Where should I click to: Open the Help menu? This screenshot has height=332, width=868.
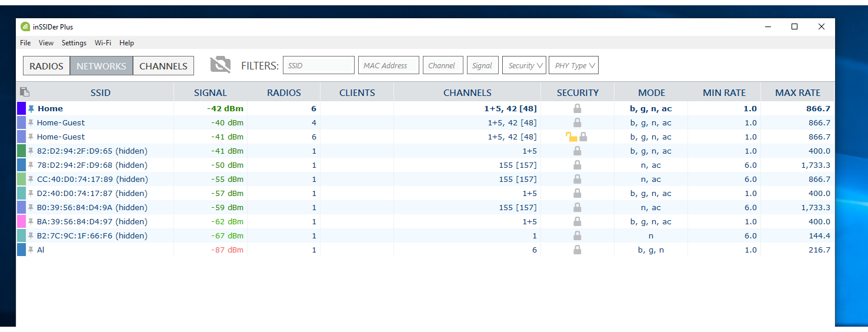click(126, 43)
